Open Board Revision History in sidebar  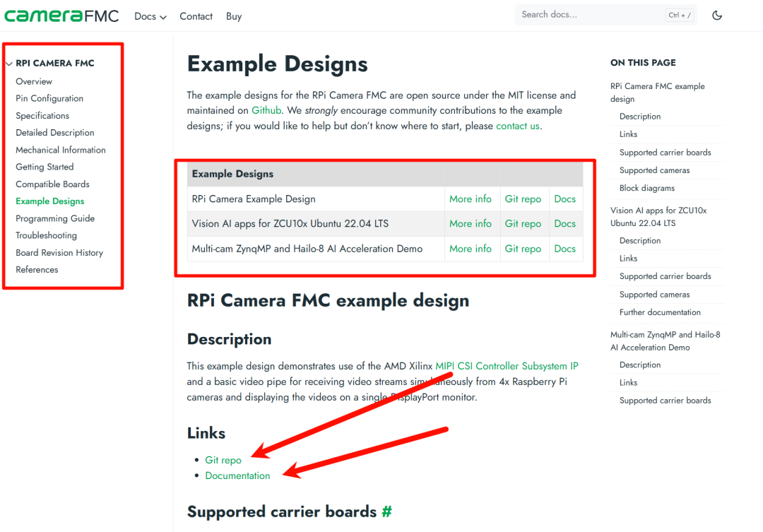point(59,253)
